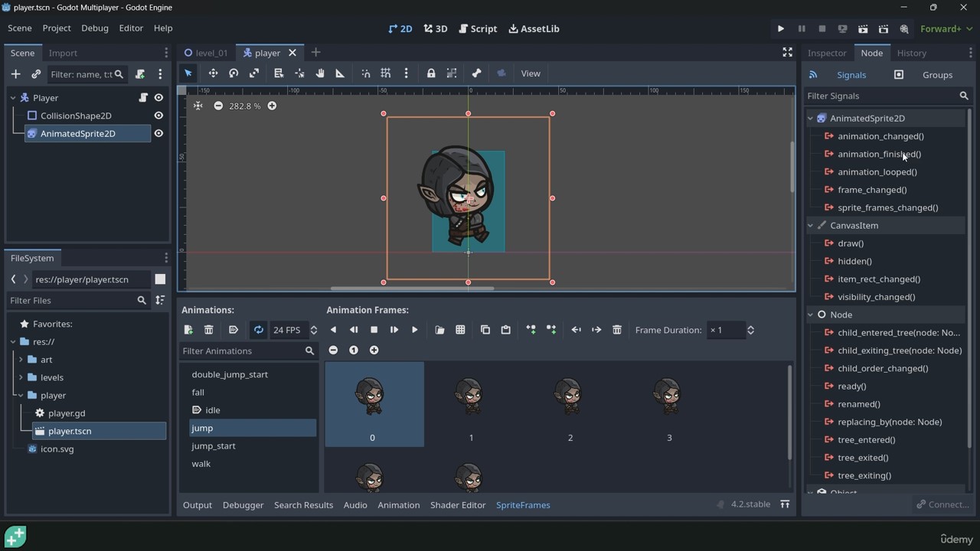Toggle visibility of CollisionShape2D

pyautogui.click(x=158, y=116)
